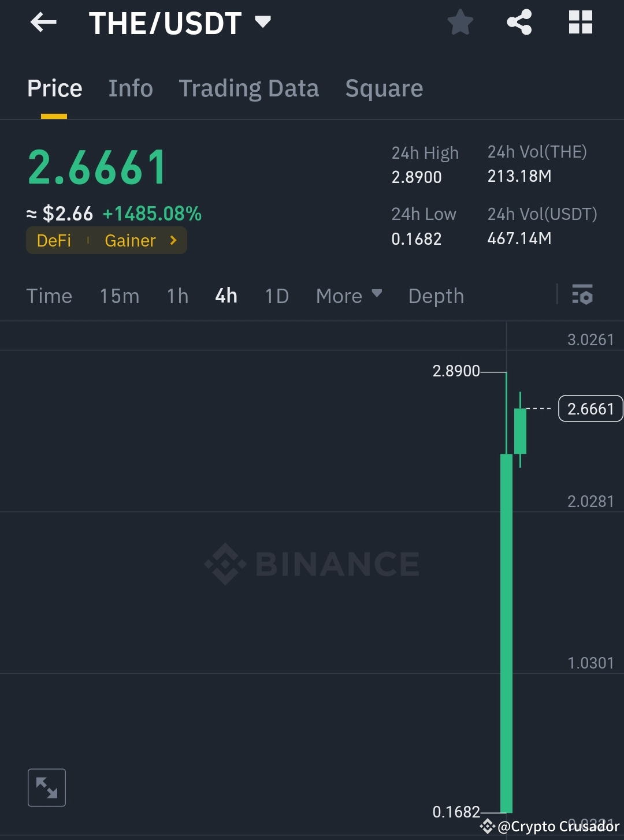Open the markets grid icon top right
This screenshot has width=624, height=840.
pos(581,23)
